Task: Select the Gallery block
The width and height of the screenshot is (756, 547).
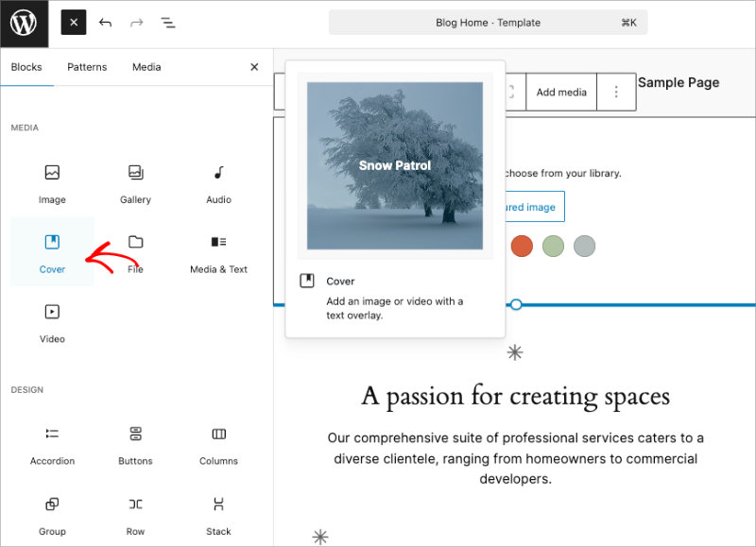Action: [135, 182]
